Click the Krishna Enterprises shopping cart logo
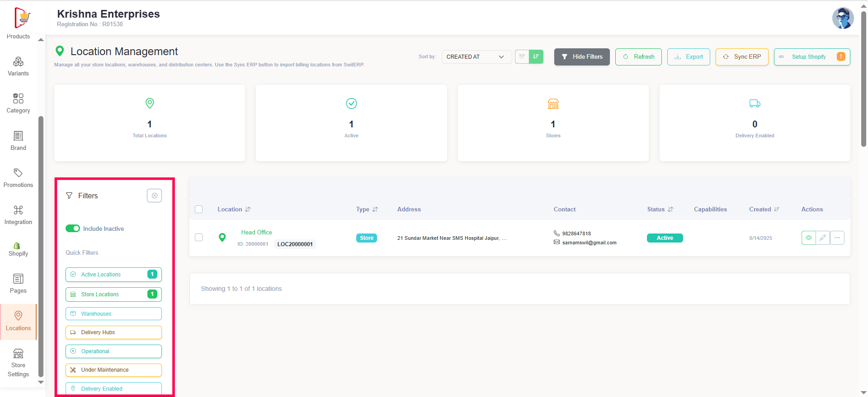This screenshot has width=868, height=397. tap(22, 18)
